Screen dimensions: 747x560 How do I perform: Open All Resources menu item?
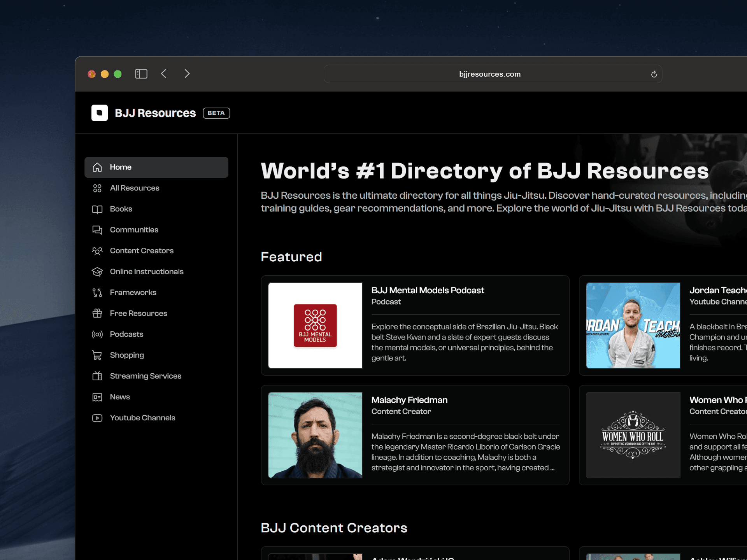pos(135,188)
